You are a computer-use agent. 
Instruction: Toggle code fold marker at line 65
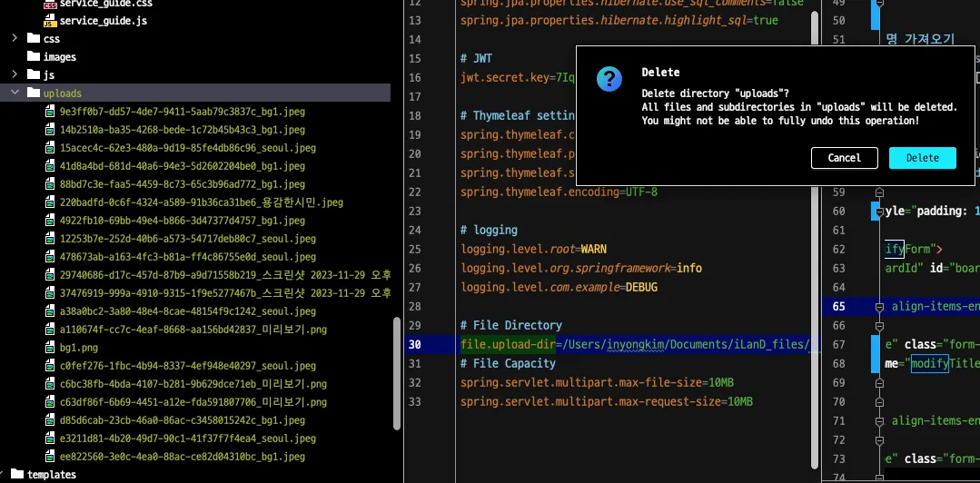pos(879,307)
